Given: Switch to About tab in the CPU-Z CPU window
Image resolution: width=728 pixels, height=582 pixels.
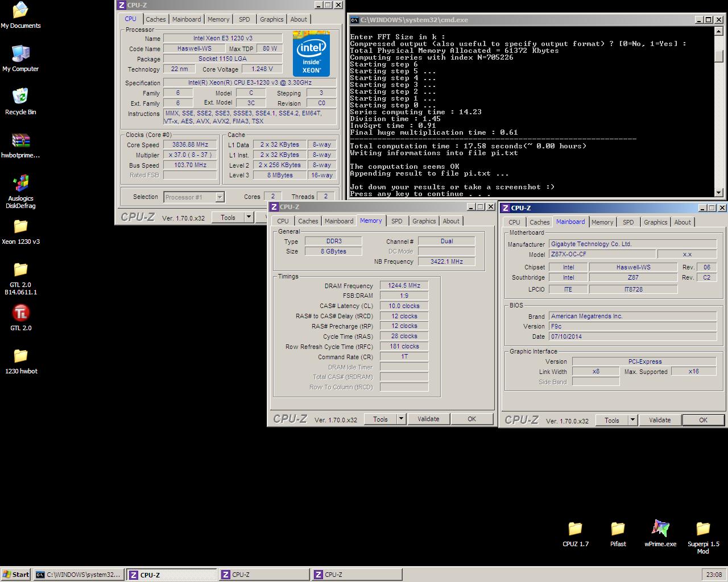Looking at the screenshot, I should click(x=299, y=19).
